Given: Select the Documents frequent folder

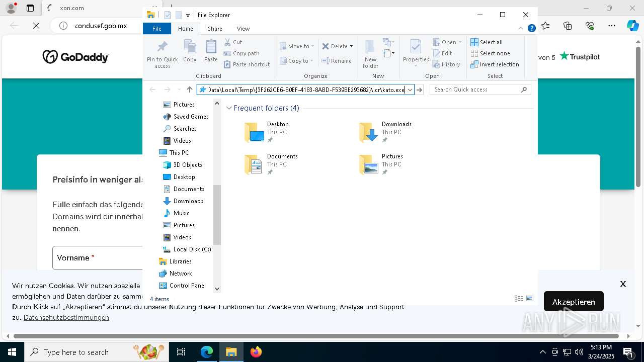Looking at the screenshot, I should (x=272, y=164).
